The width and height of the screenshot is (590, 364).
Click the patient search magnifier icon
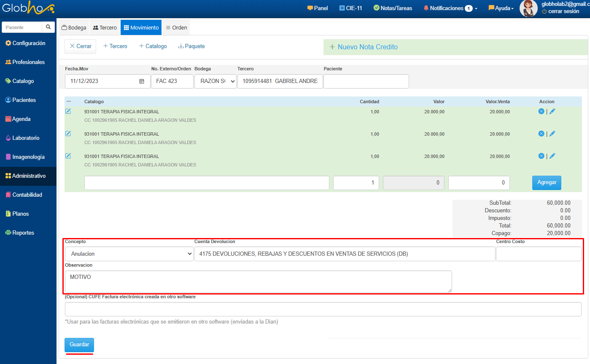pyautogui.click(x=48, y=27)
